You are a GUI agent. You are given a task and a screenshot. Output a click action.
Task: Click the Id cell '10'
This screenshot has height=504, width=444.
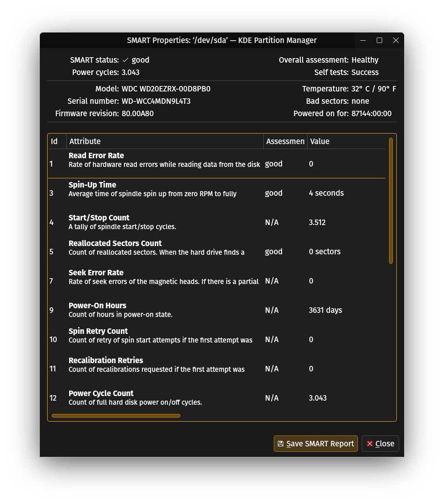pyautogui.click(x=53, y=339)
